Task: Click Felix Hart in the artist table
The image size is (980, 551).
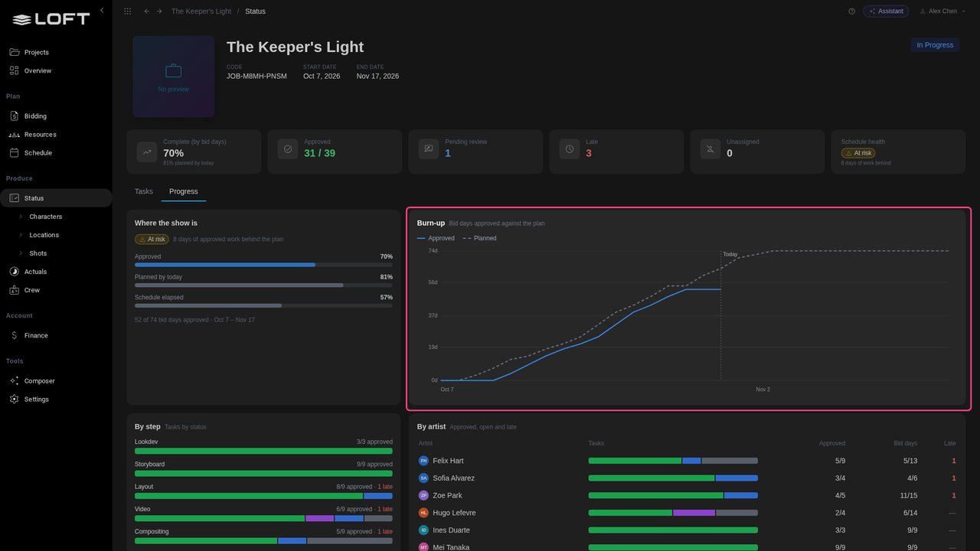Action: click(448, 461)
